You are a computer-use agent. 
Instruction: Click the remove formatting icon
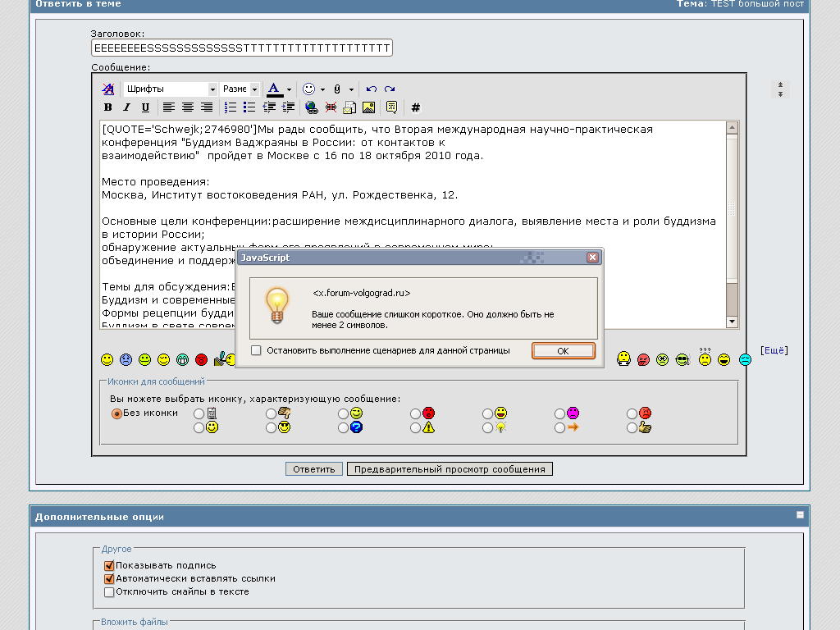click(x=107, y=89)
